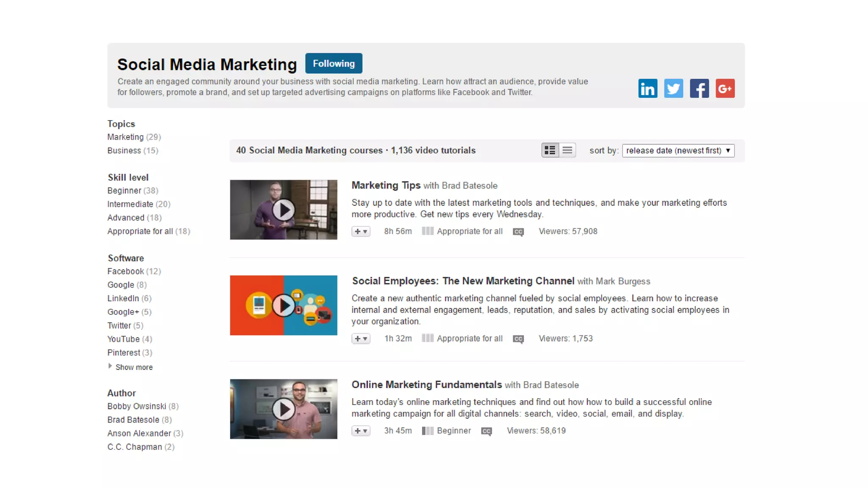Click closed captions icon for Marketing Tips

pyautogui.click(x=518, y=232)
